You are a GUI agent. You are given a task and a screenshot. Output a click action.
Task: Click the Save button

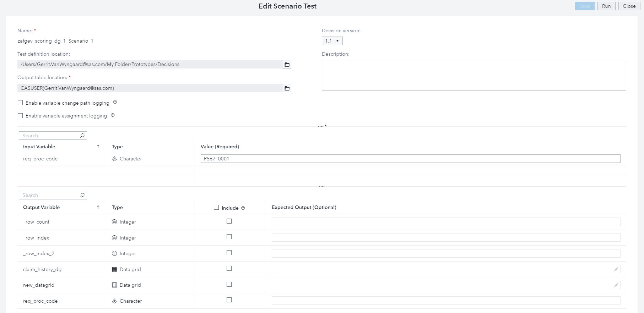point(584,6)
